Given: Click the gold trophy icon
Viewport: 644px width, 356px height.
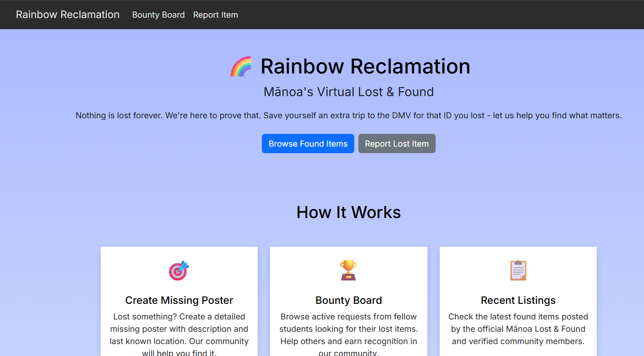Looking at the screenshot, I should [x=348, y=270].
